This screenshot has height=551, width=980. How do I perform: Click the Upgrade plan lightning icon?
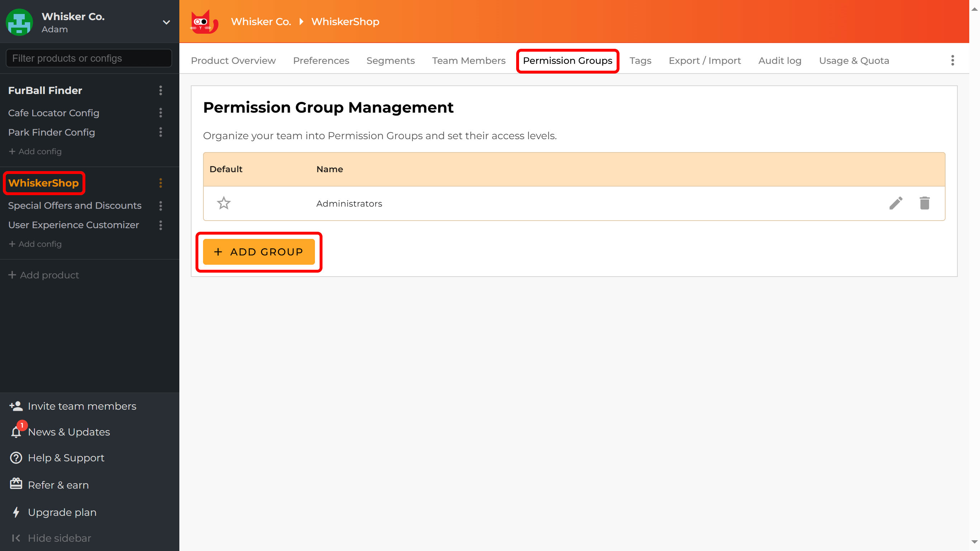(15, 512)
